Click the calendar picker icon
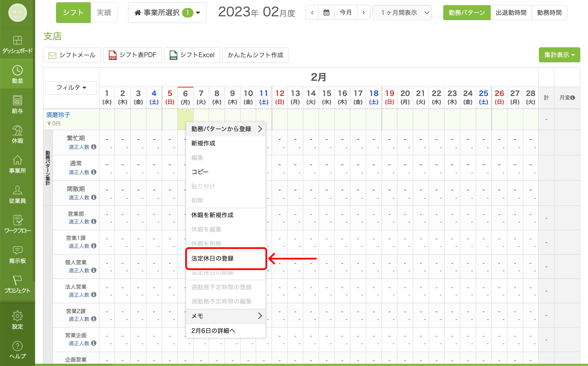 326,13
